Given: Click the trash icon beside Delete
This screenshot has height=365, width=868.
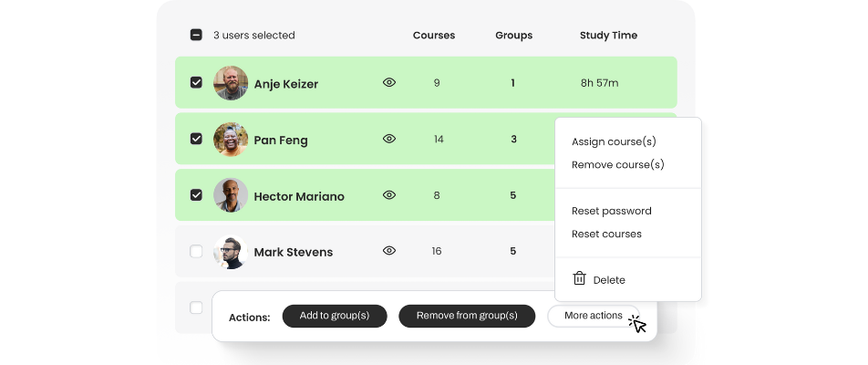Looking at the screenshot, I should pos(579,278).
